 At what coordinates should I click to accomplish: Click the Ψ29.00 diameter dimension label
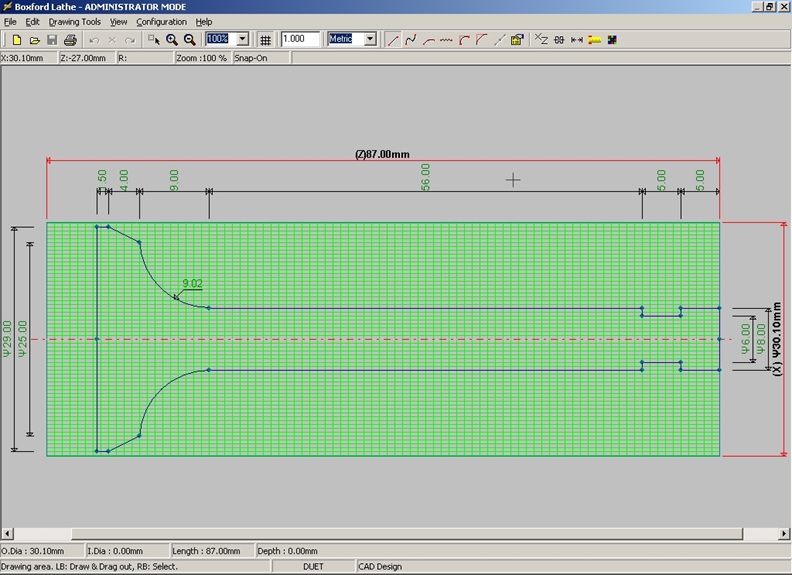pos(7,339)
